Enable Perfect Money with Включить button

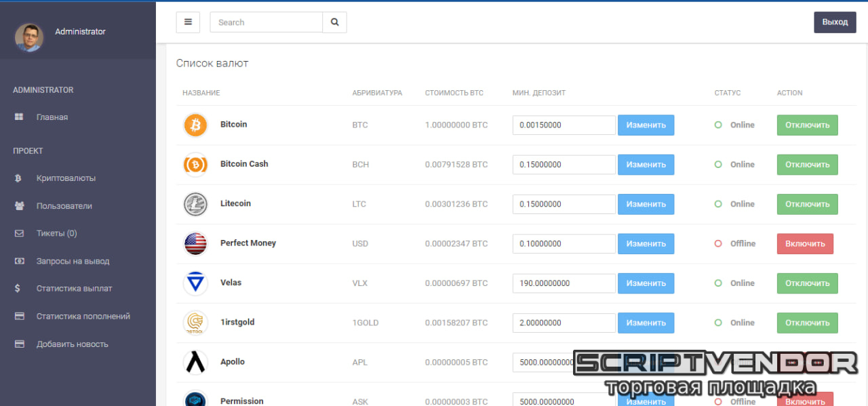805,244
